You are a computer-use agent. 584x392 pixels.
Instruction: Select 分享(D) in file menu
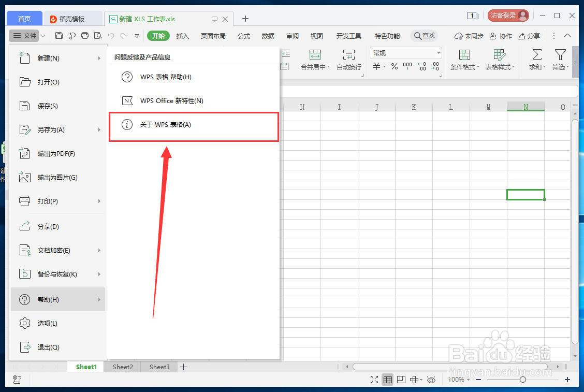point(58,227)
